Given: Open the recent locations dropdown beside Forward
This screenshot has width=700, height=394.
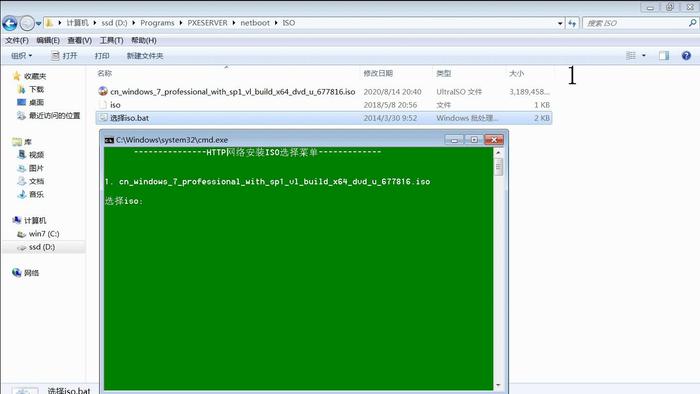Looking at the screenshot, I should 39,23.
